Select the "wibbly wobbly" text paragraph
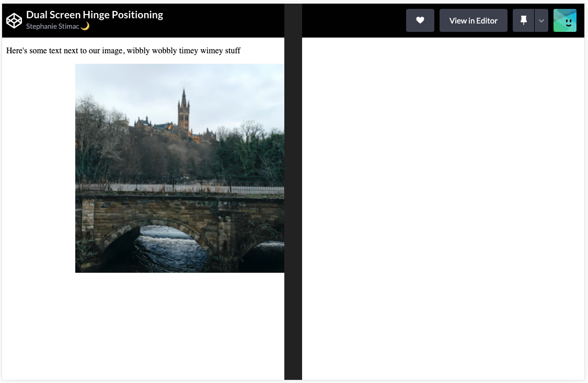This screenshot has height=383, width=588. [x=123, y=50]
